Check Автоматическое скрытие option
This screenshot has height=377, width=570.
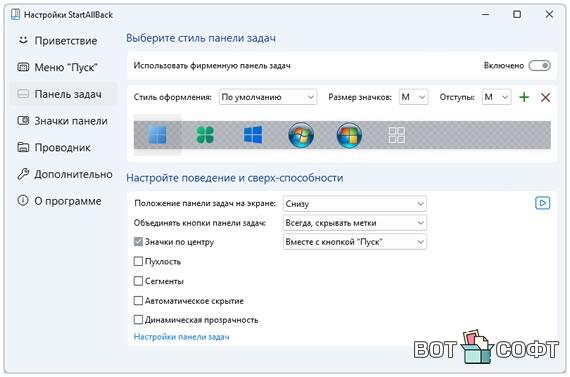(138, 301)
